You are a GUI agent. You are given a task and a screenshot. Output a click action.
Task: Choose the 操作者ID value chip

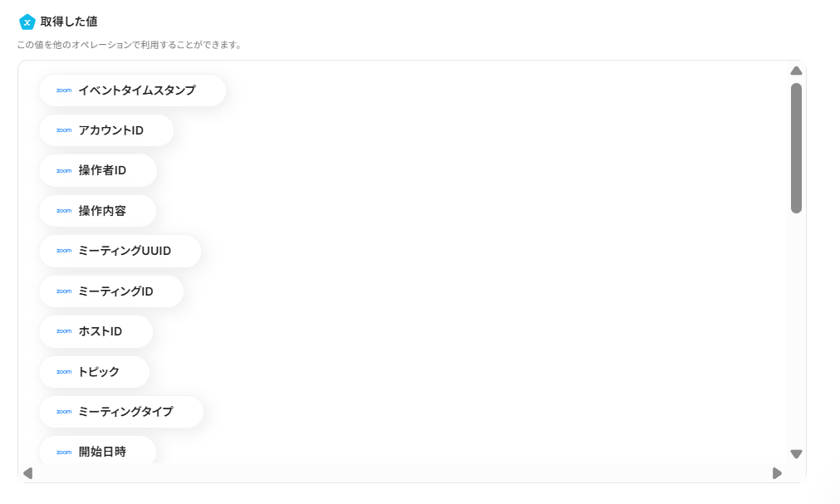point(98,170)
